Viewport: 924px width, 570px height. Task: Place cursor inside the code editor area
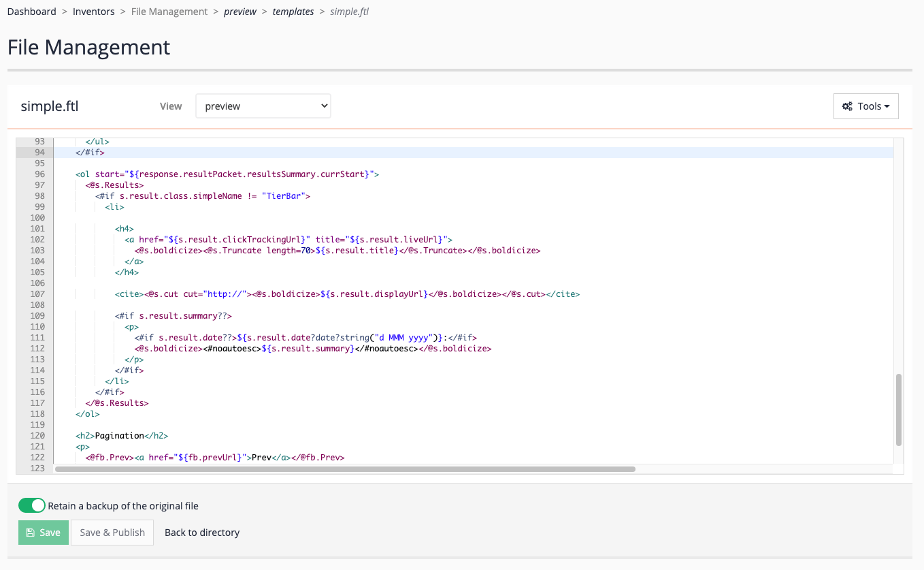[408, 300]
